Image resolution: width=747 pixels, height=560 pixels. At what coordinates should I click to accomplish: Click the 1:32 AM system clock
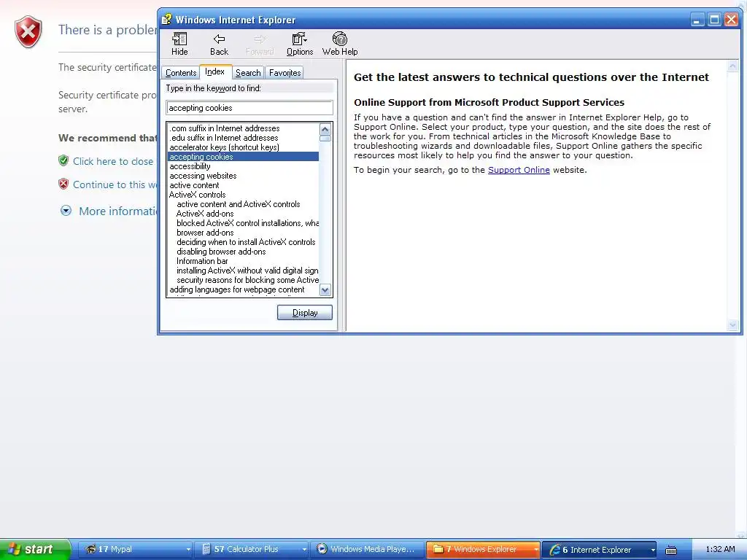[x=720, y=549]
